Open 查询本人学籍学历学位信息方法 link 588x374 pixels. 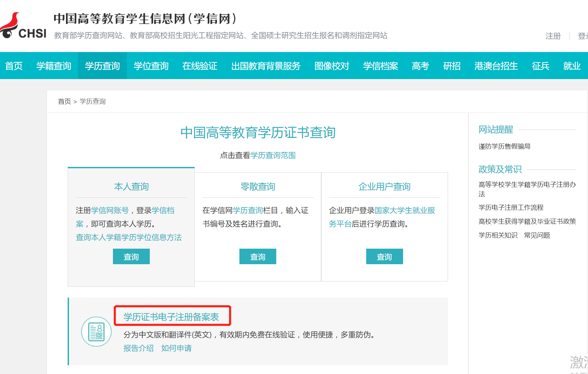click(129, 238)
